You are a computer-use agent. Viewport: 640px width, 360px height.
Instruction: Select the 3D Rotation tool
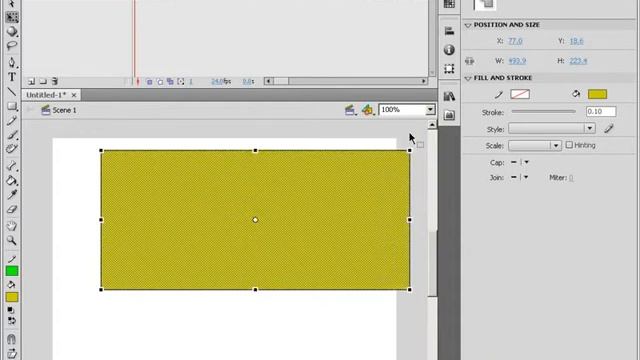(x=12, y=31)
